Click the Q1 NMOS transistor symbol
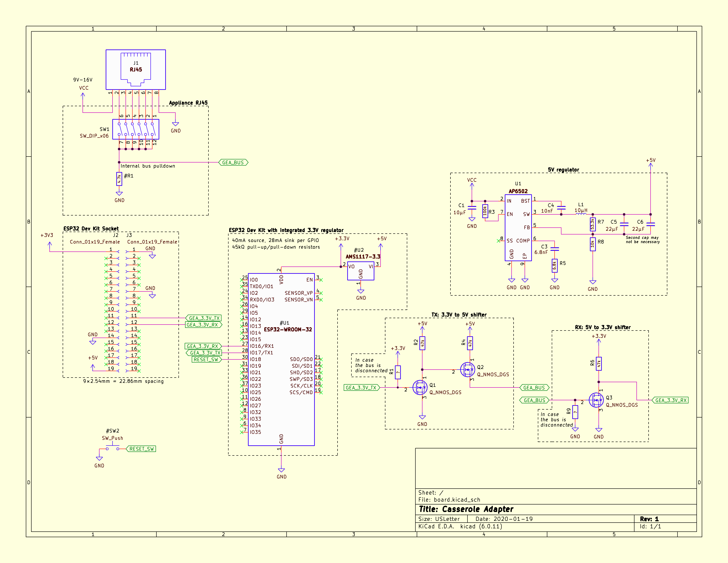The width and height of the screenshot is (728, 563). pyautogui.click(x=420, y=387)
